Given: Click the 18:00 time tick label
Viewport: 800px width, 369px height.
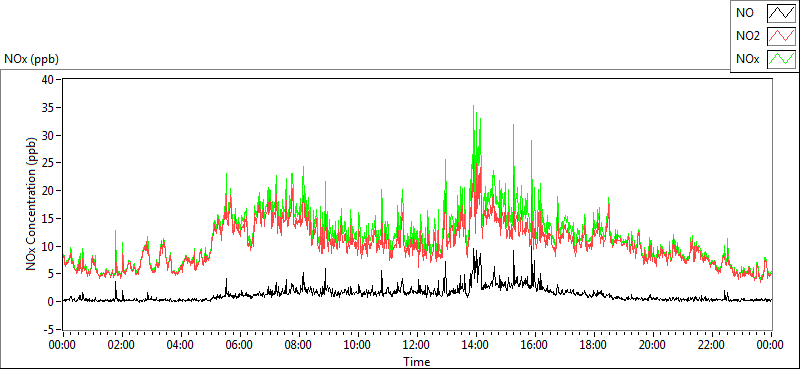Looking at the screenshot, I should coord(594,346).
